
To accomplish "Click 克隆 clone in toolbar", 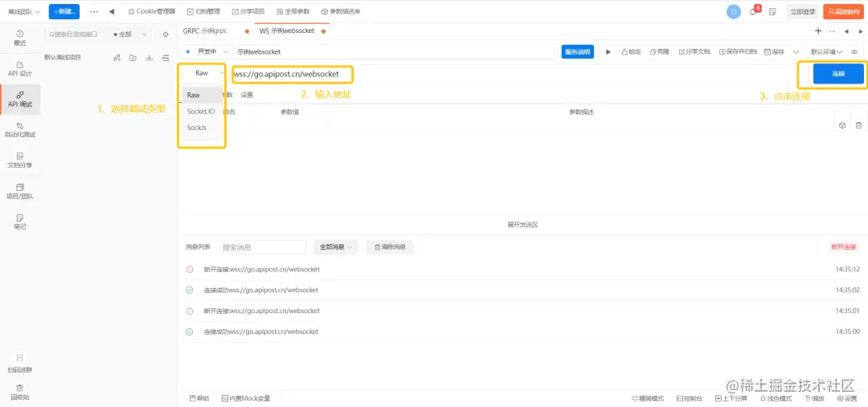I will tap(660, 51).
